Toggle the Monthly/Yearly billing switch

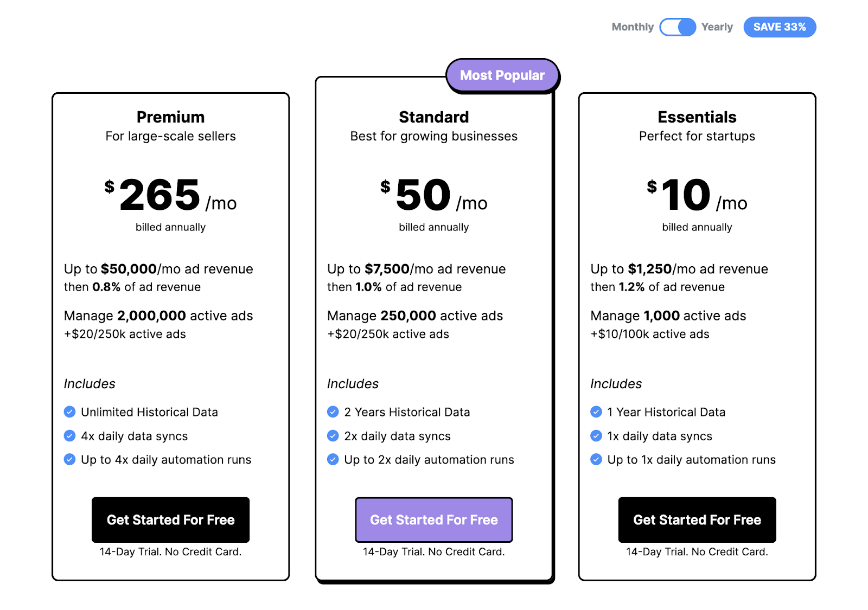[678, 27]
